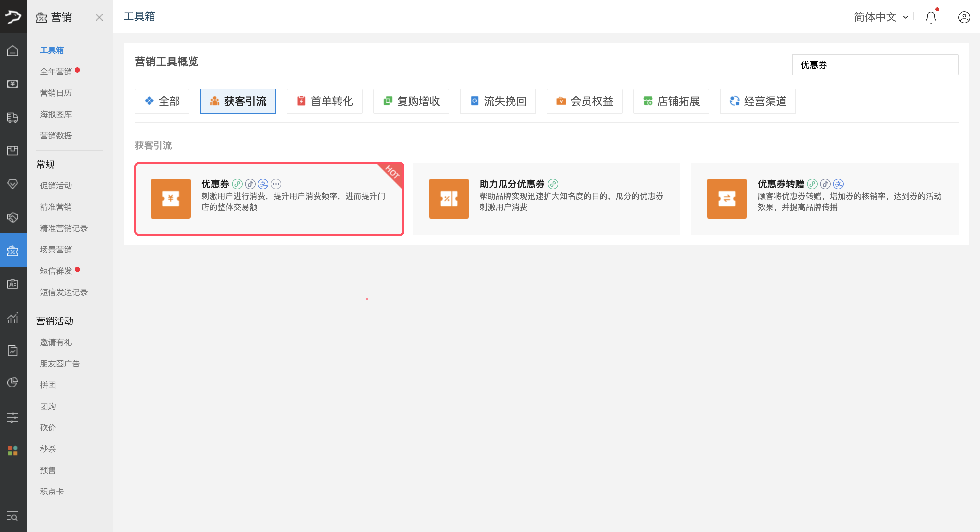
Task: Open 朋友圈广告 in the sidebar
Action: click(60, 364)
